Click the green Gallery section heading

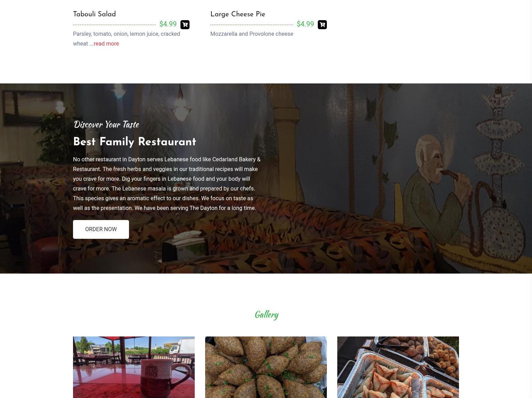click(266, 315)
